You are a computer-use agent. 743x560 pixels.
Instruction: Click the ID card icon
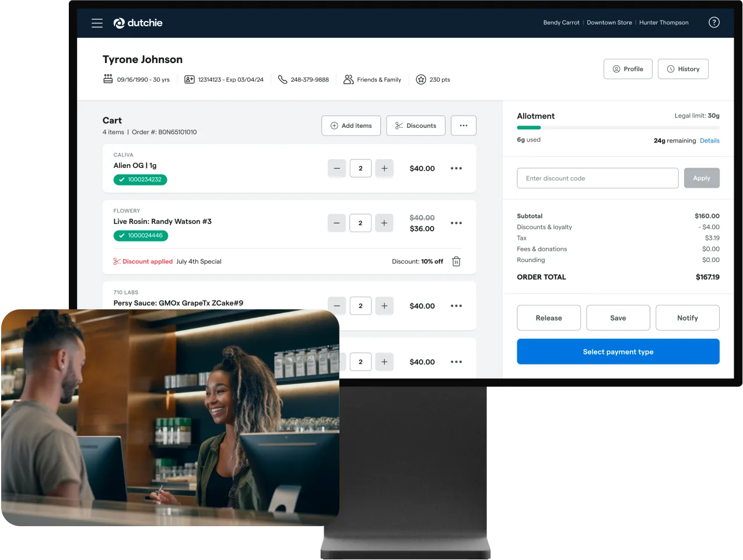[x=190, y=79]
